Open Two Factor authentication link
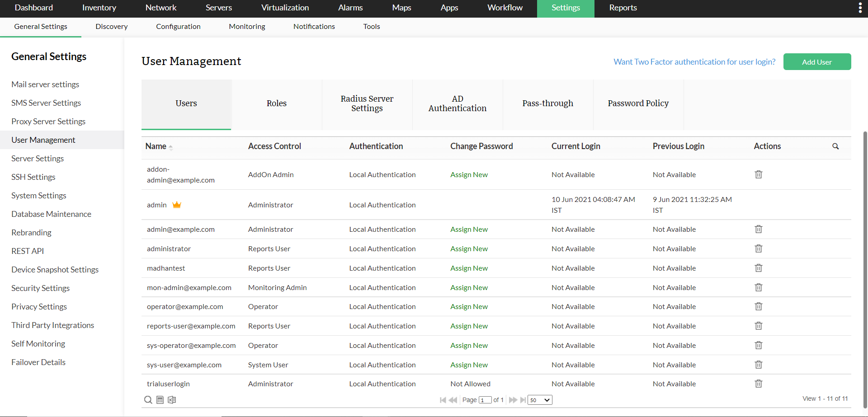The image size is (868, 417). (x=694, y=62)
